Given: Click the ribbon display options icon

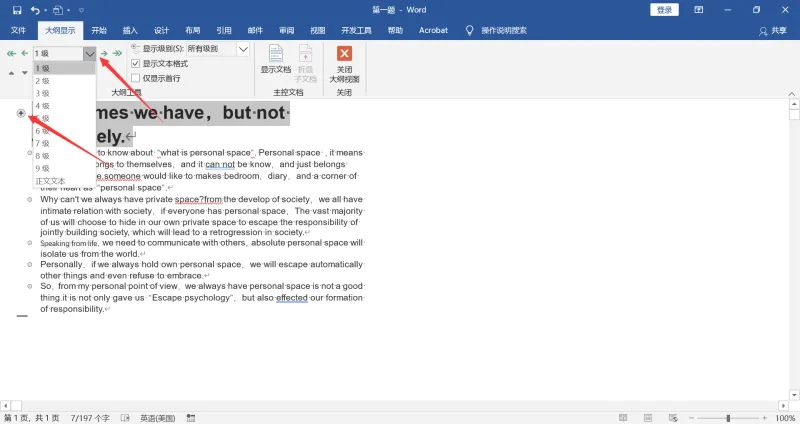Looking at the screenshot, I should tap(698, 10).
